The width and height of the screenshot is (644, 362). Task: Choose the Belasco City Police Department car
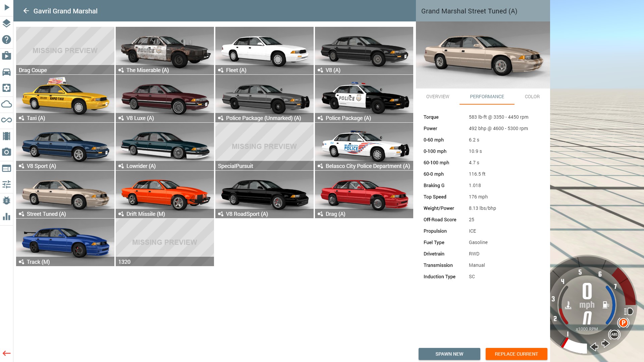(364, 146)
